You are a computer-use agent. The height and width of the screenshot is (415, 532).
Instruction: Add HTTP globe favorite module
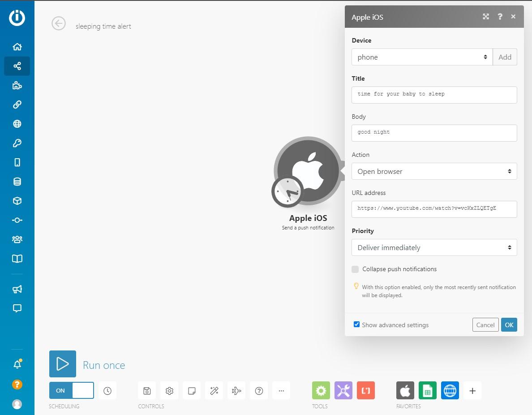coord(450,390)
